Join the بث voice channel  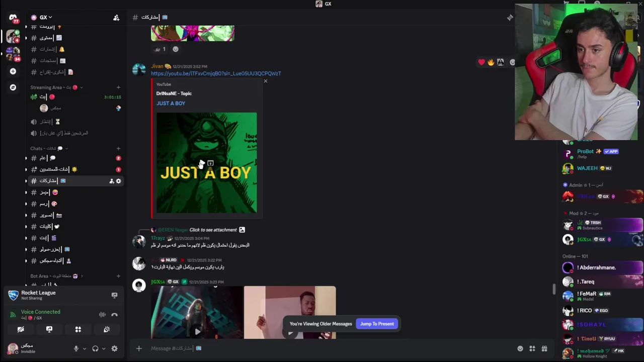tap(74, 97)
